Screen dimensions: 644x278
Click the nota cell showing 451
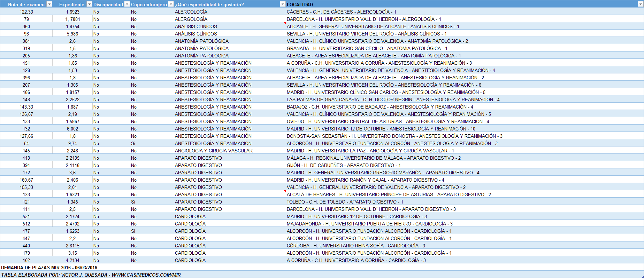pos(26,63)
